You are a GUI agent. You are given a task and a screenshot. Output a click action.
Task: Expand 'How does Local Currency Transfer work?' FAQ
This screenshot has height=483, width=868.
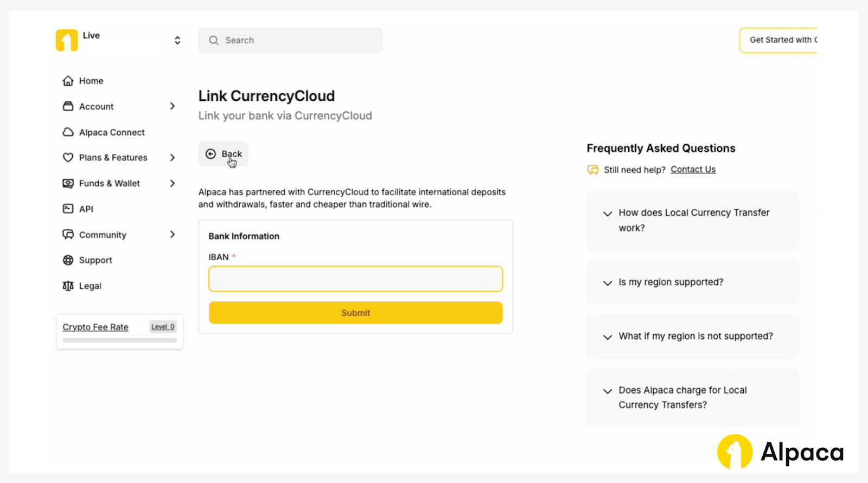(608, 214)
